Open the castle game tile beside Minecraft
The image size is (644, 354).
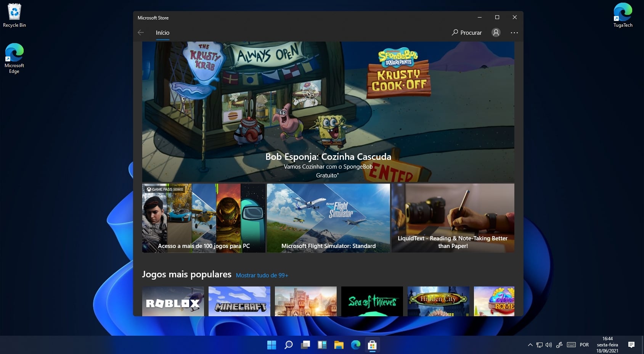click(305, 301)
